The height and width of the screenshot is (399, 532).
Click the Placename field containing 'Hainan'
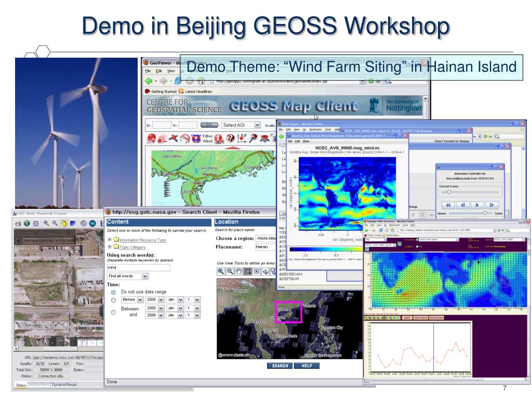(x=266, y=247)
